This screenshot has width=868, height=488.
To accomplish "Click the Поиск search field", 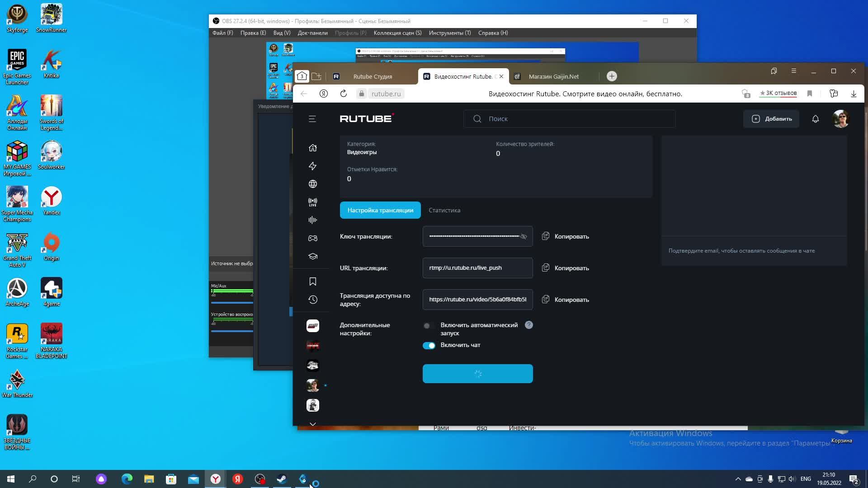I will tap(570, 119).
